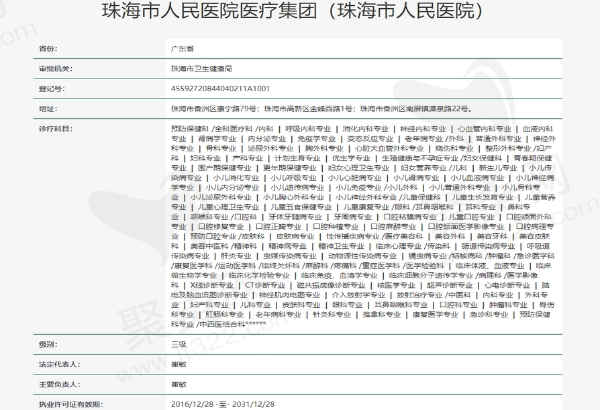Click 消化内科专业 in the specialty list
Image resolution: width=600 pixels, height=410 pixels.
click(365, 129)
